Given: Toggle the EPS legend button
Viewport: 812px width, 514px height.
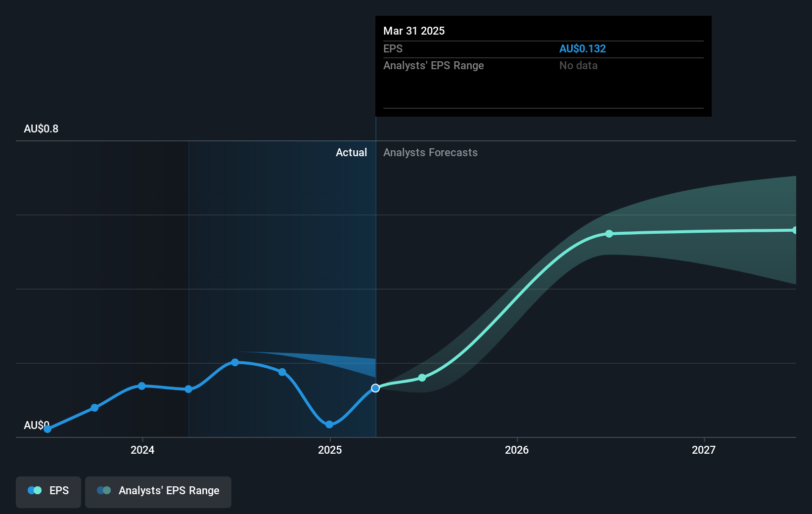Looking at the screenshot, I should 48,492.
